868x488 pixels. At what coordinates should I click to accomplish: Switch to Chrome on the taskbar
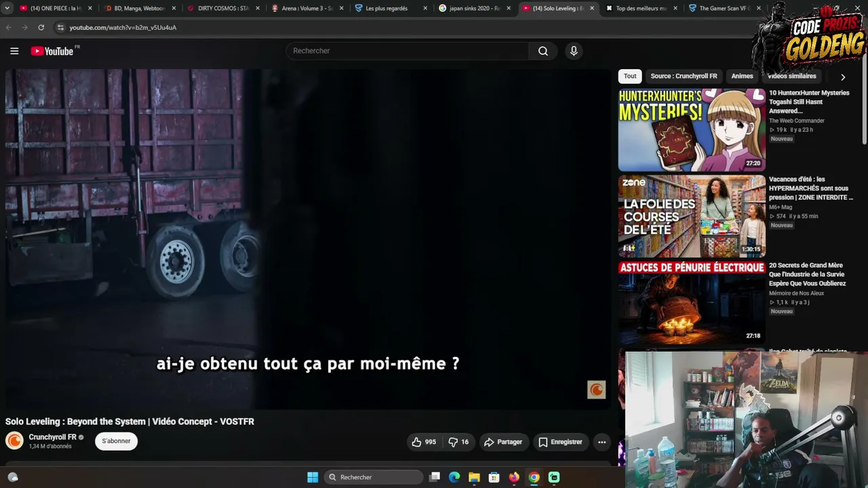[x=534, y=477]
